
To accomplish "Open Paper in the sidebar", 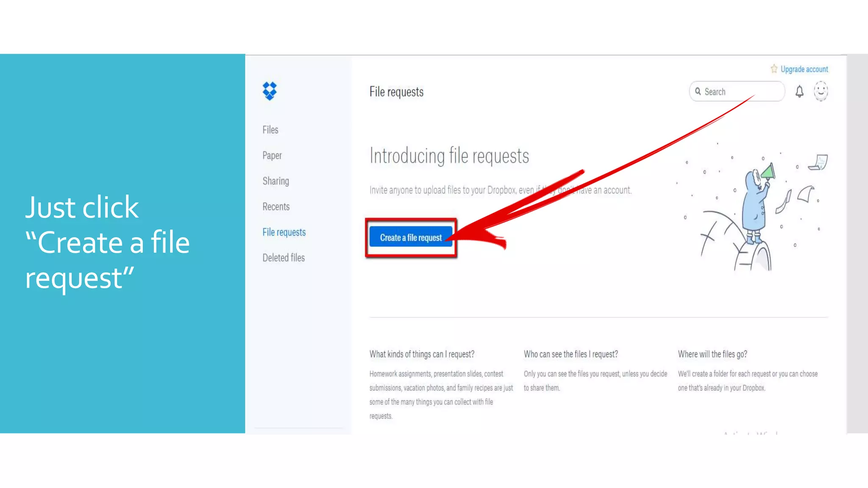I will pyautogui.click(x=272, y=155).
